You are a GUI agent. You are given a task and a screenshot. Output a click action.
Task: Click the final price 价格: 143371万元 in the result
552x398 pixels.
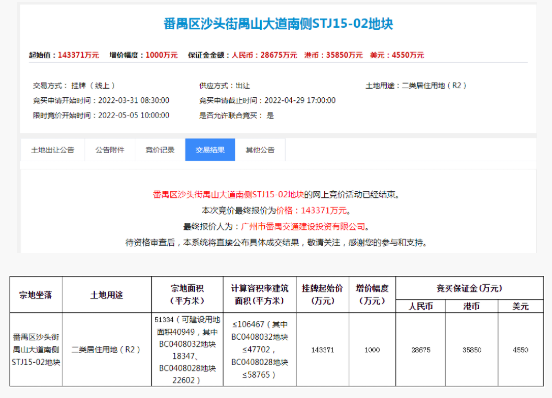tap(313, 210)
